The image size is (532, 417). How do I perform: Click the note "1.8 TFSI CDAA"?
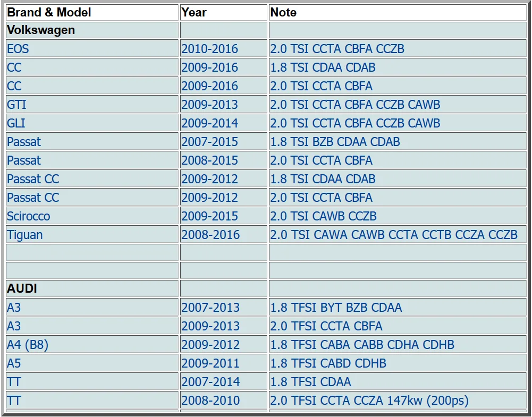[310, 382]
